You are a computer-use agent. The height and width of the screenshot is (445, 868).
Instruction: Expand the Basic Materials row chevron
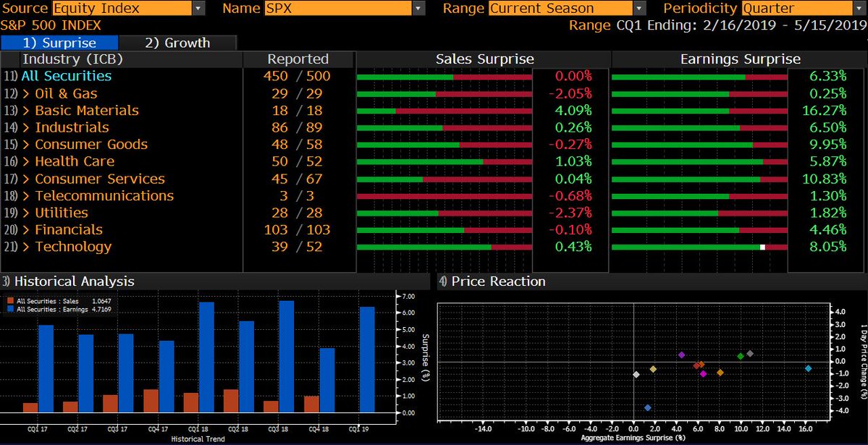pos(26,111)
